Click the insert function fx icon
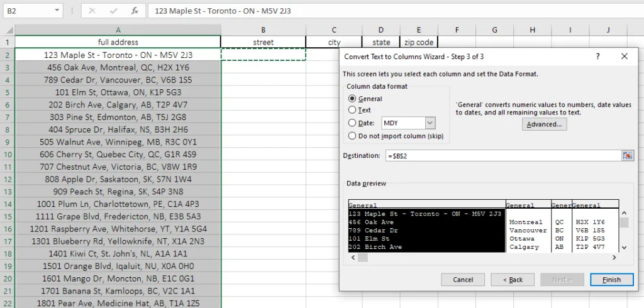This screenshot has width=644, height=308. pos(135,11)
